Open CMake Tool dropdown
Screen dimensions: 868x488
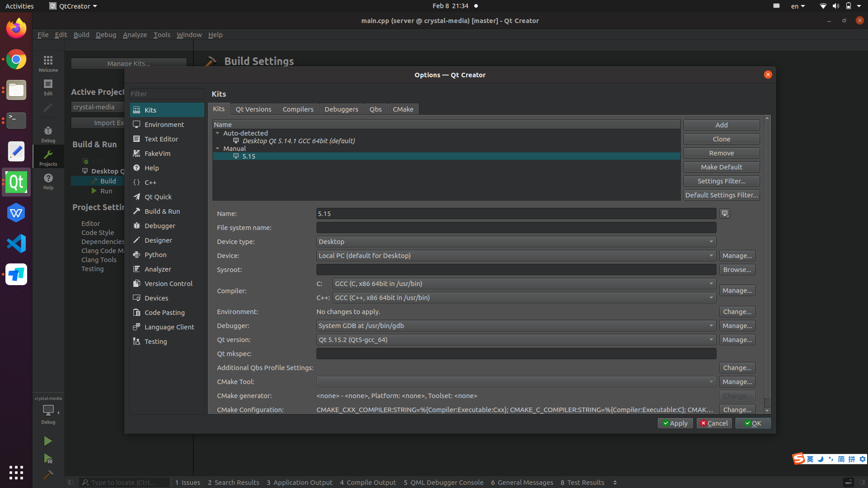click(x=516, y=382)
